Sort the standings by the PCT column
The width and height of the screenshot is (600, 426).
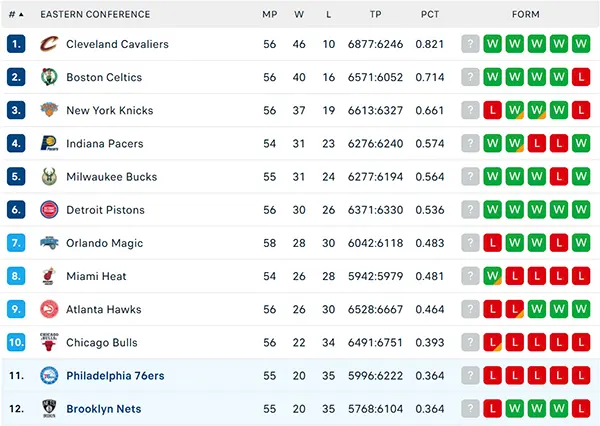430,15
